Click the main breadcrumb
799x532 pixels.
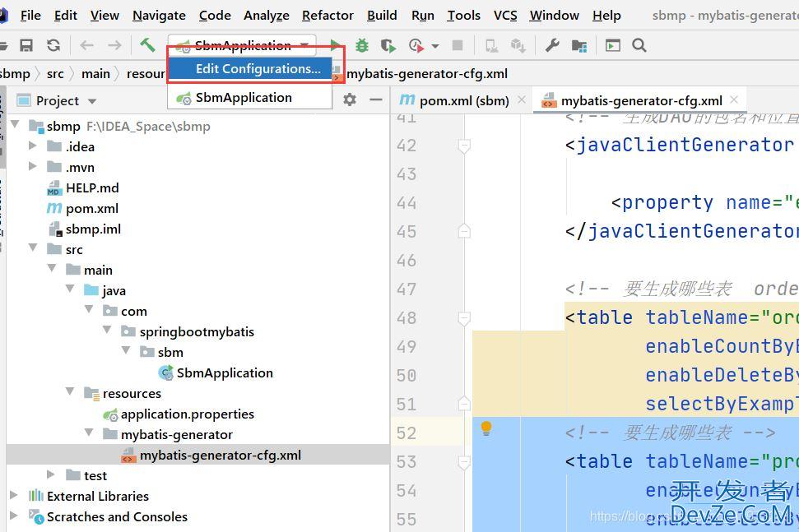[x=95, y=74]
